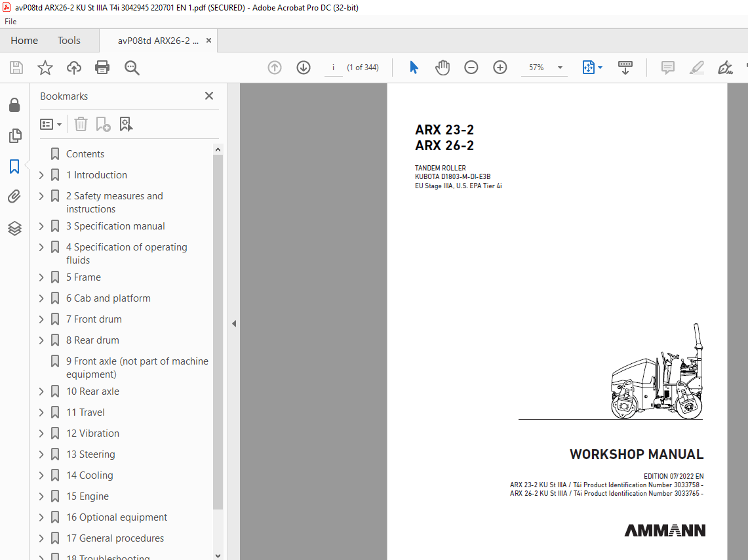Screen dimensions: 748x560
Task: Zoom out with minus icon
Action: [x=471, y=68]
